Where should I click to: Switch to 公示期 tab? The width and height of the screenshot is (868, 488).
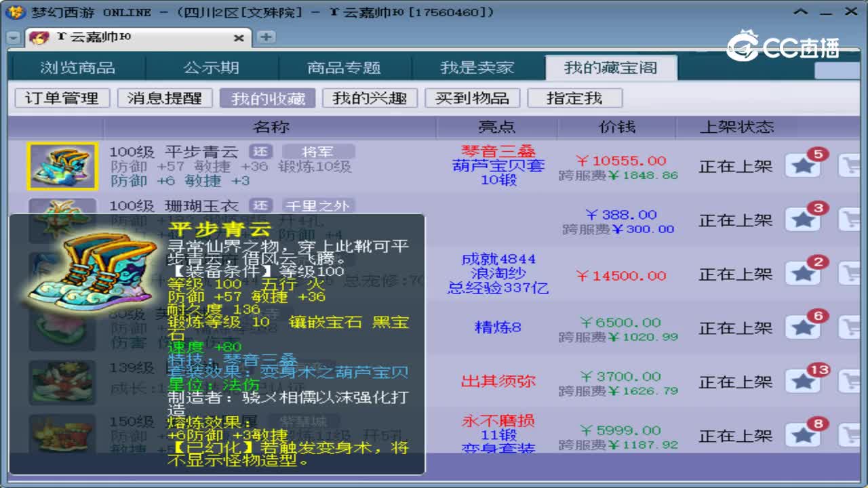tap(211, 68)
